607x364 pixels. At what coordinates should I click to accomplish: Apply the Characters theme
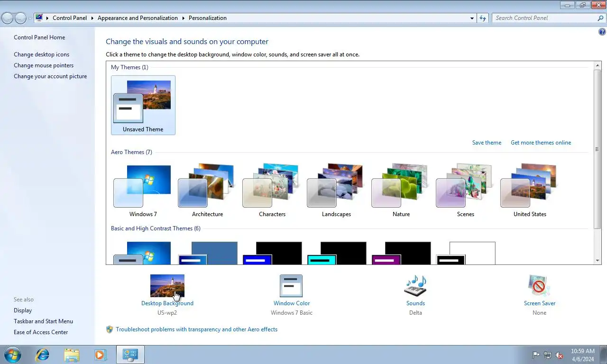point(272,191)
